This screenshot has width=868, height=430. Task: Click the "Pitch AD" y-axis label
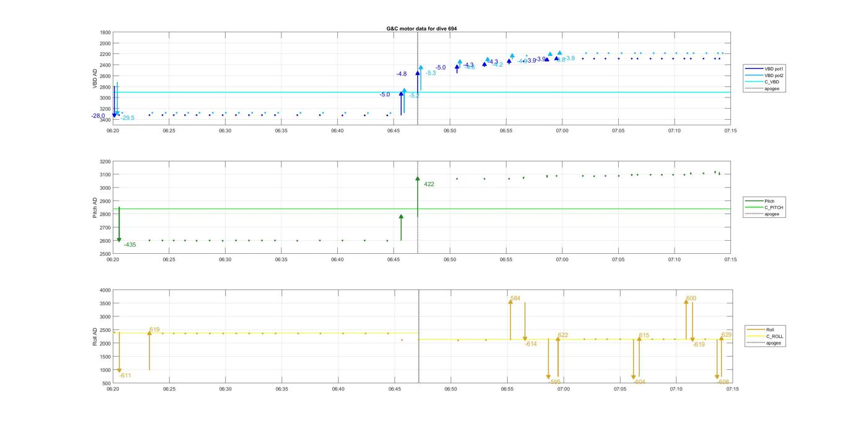(95, 208)
